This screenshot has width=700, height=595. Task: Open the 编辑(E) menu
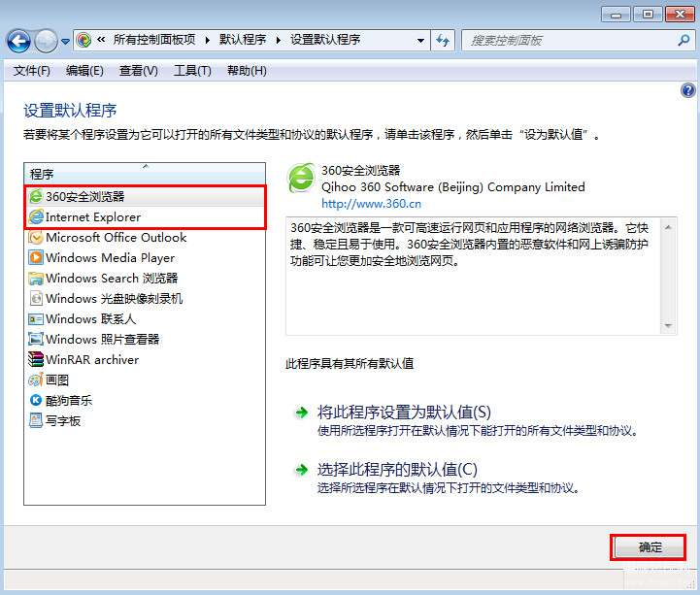click(x=84, y=71)
